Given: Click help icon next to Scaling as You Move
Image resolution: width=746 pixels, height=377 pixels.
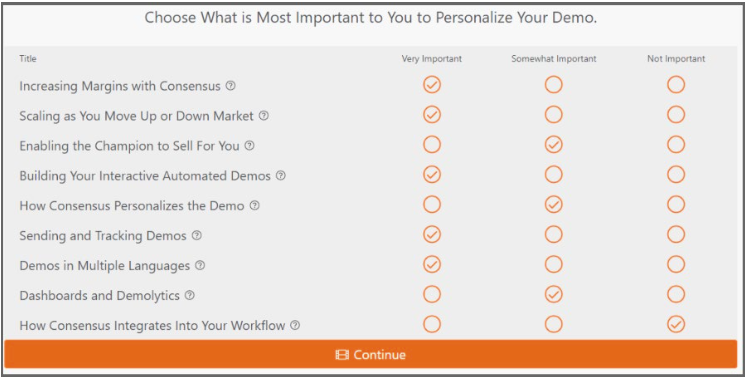Looking at the screenshot, I should click(x=264, y=116).
